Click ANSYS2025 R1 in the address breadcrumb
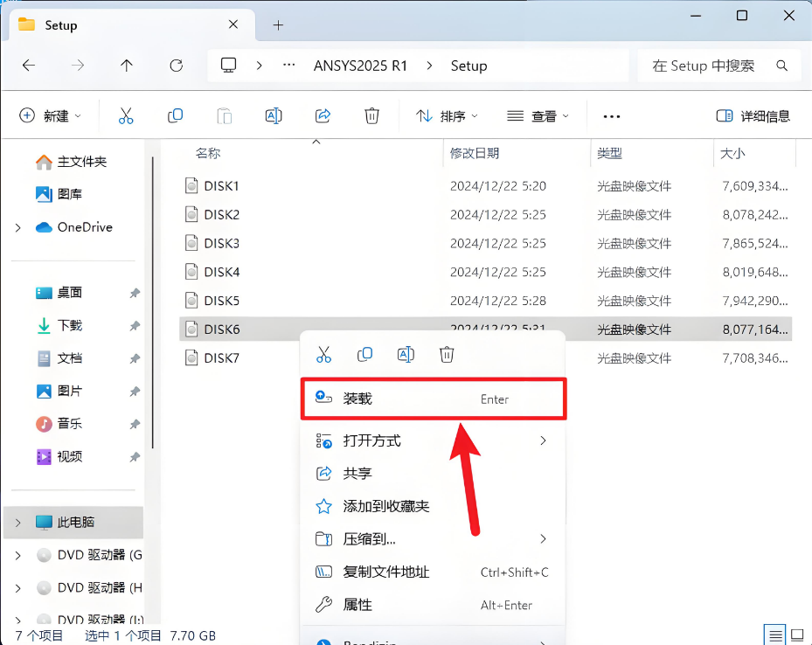 click(x=360, y=66)
